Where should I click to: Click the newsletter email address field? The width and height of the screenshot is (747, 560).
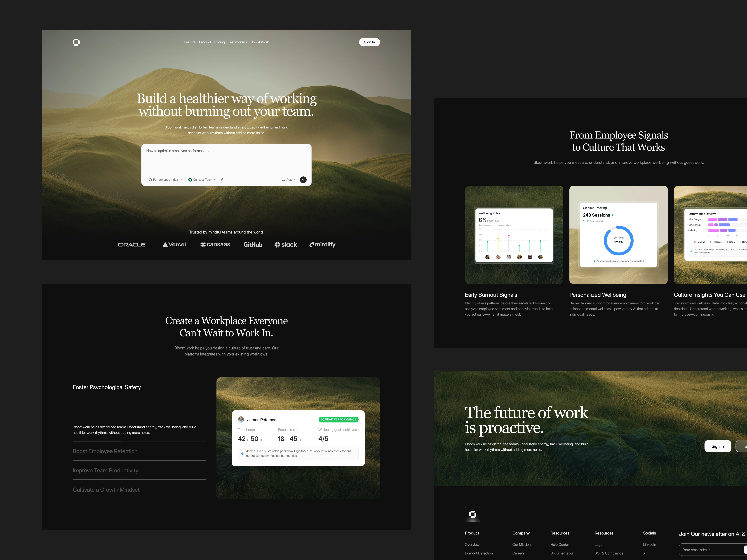(x=709, y=550)
